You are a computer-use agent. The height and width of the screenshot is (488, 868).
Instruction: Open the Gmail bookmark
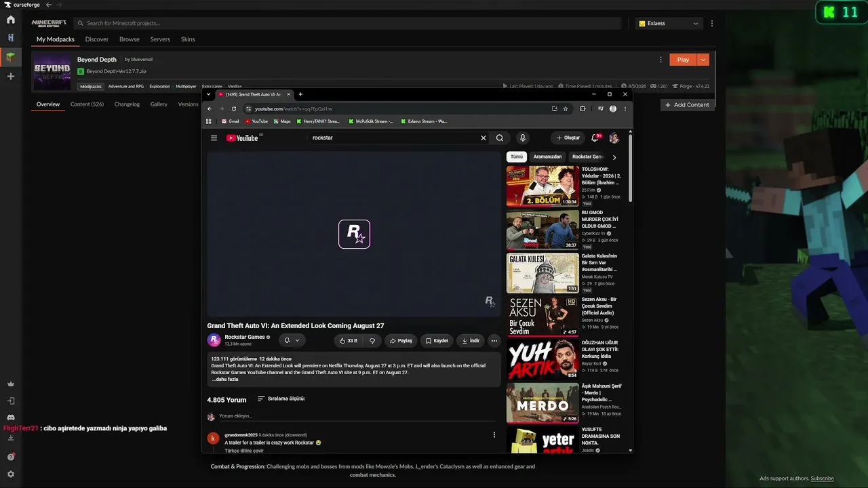click(229, 121)
